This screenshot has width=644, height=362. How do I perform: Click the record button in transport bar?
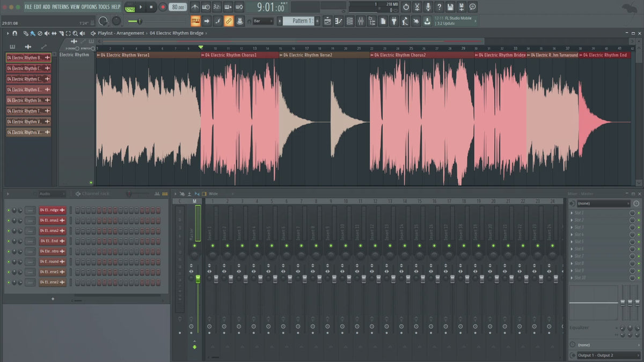click(x=163, y=7)
